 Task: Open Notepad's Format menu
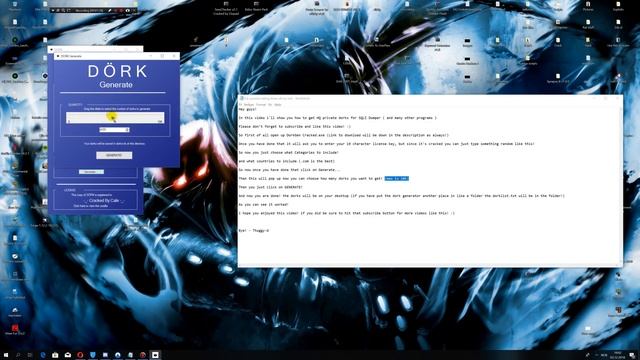pos(260,105)
